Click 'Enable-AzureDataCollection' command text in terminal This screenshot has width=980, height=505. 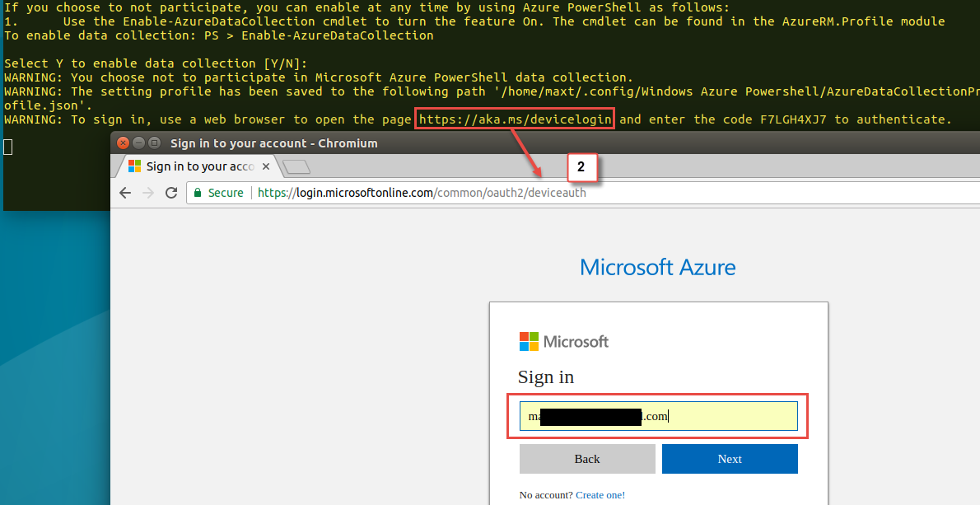pyautogui.click(x=338, y=35)
